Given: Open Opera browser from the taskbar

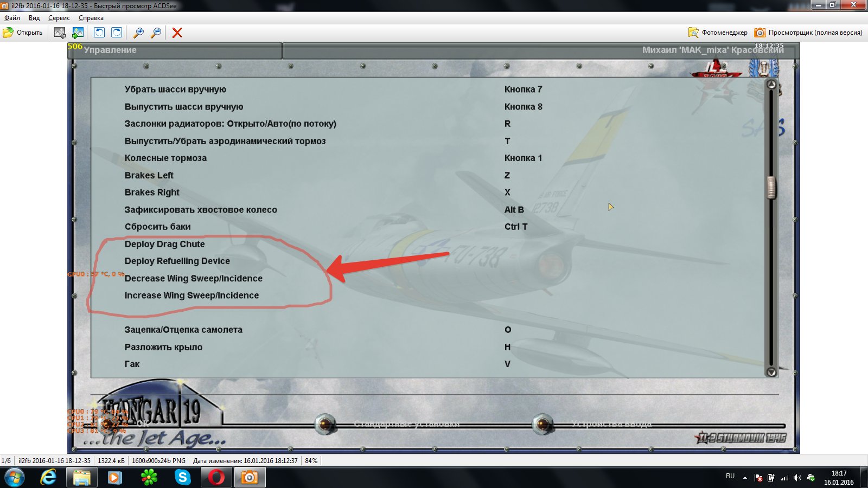Looking at the screenshot, I should pyautogui.click(x=216, y=478).
